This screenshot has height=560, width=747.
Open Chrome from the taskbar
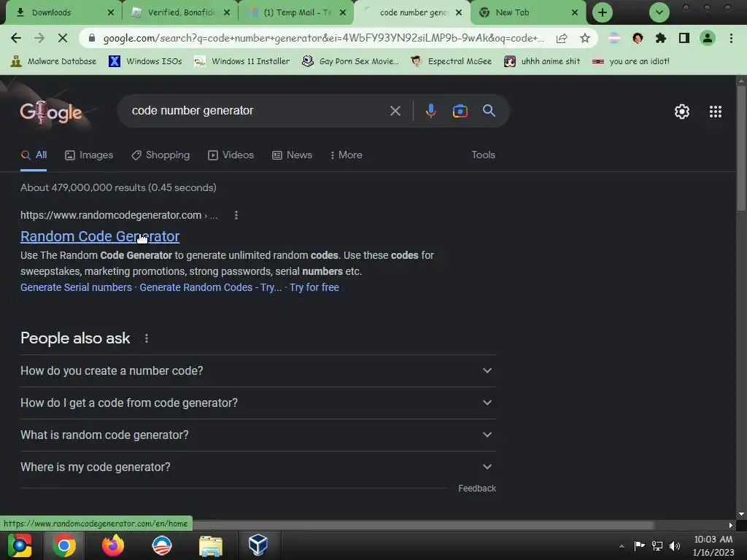click(64, 545)
